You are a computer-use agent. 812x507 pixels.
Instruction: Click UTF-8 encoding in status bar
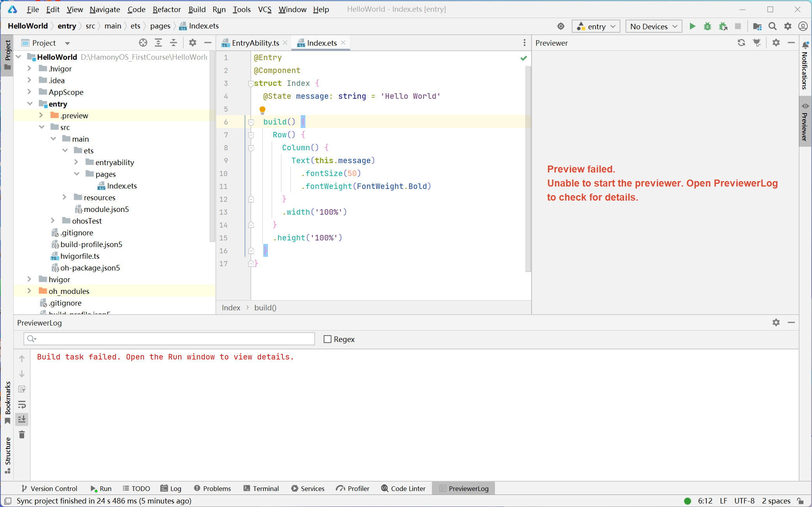pos(744,501)
